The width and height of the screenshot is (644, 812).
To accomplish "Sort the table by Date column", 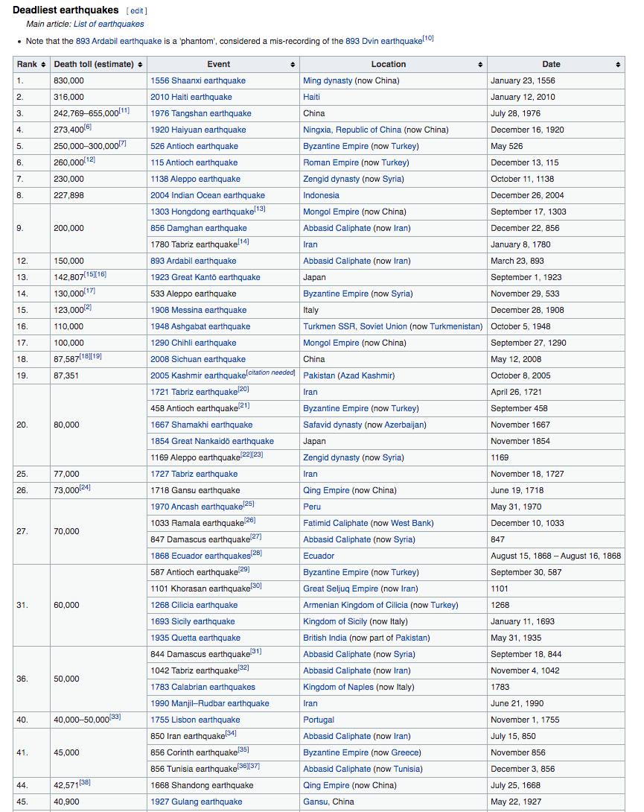I will (x=618, y=65).
